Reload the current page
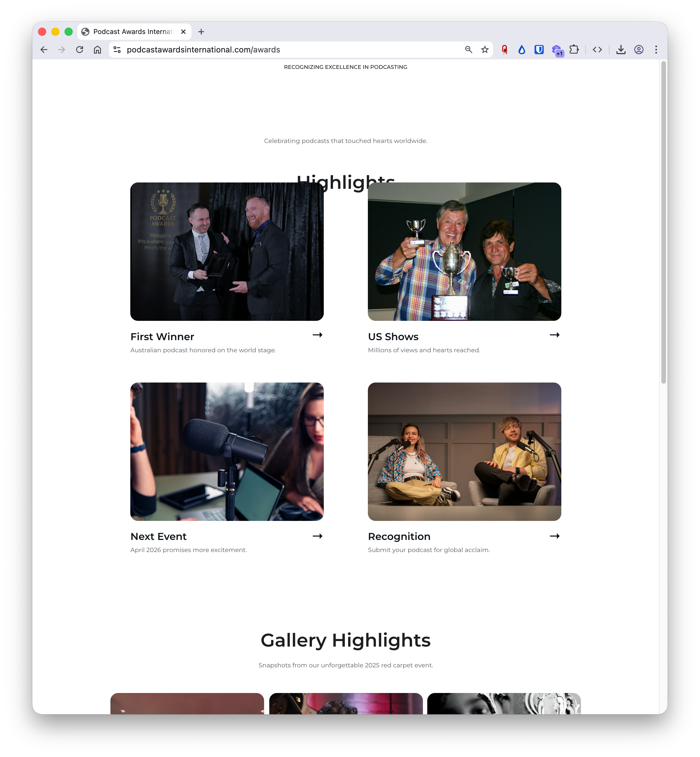Viewport: 700px width, 757px height. (x=80, y=50)
